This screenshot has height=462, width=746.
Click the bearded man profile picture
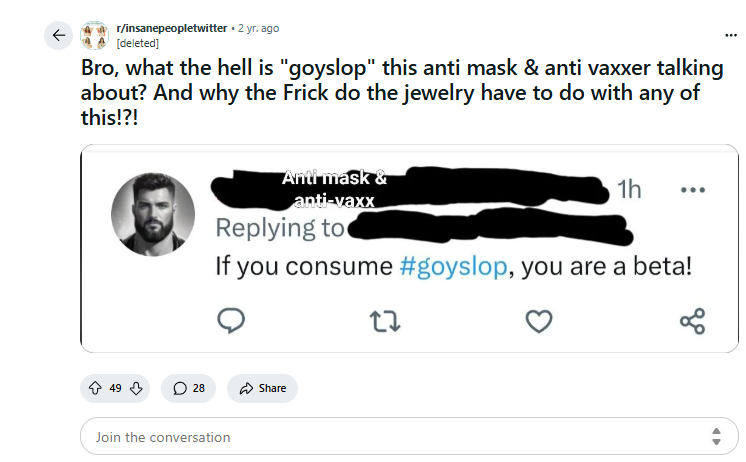pyautogui.click(x=152, y=214)
